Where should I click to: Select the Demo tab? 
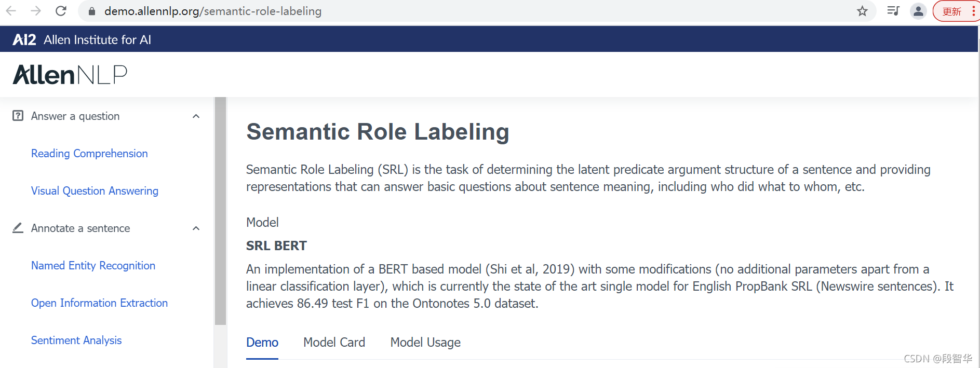(x=262, y=343)
